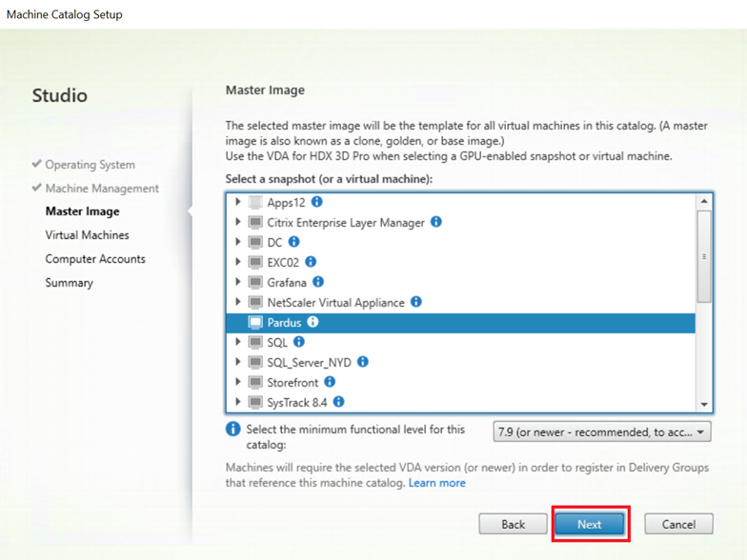Click the info icon beside Storefront
The width and height of the screenshot is (747, 560).
coord(330,382)
